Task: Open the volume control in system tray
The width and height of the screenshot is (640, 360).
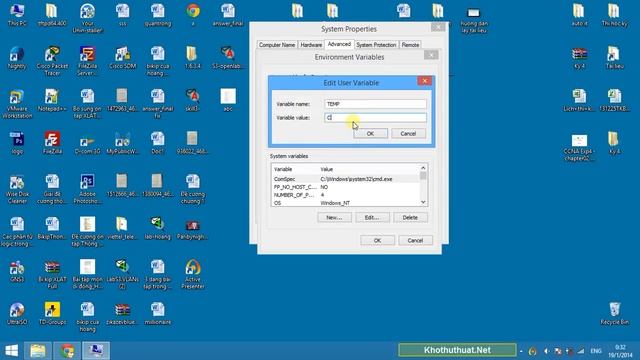Action: point(546,351)
